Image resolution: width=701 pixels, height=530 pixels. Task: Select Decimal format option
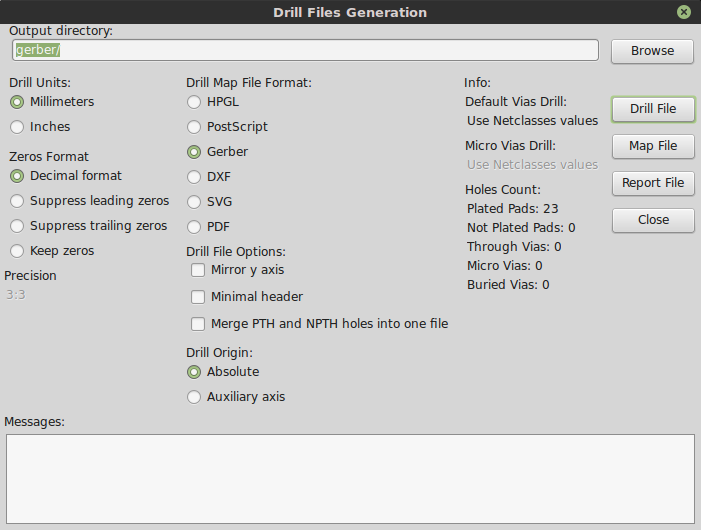click(x=17, y=176)
